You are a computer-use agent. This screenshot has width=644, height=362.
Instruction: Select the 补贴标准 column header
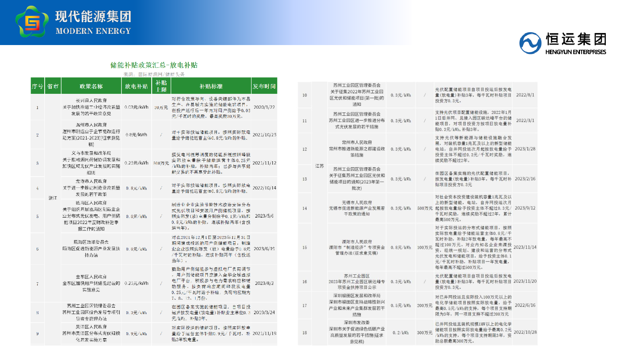(x=211, y=86)
